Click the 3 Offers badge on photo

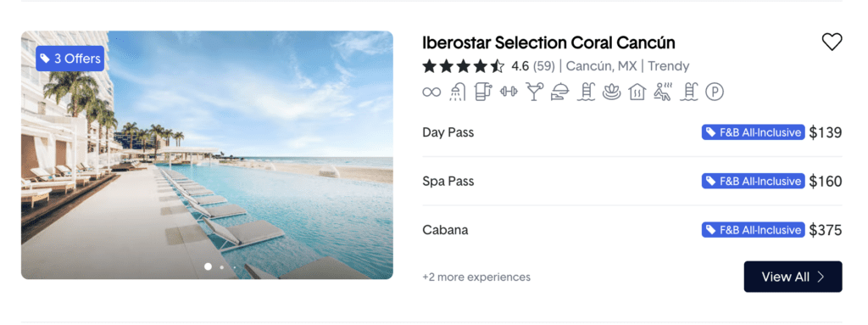70,59
